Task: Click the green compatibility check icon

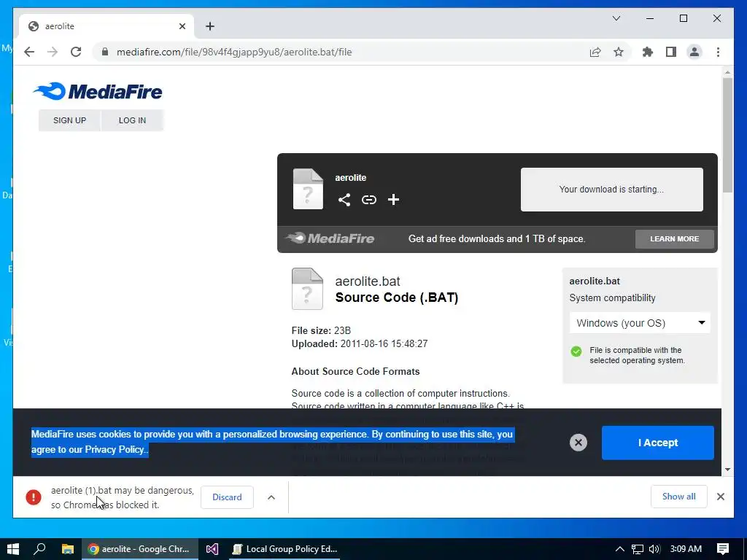Action: pos(576,351)
